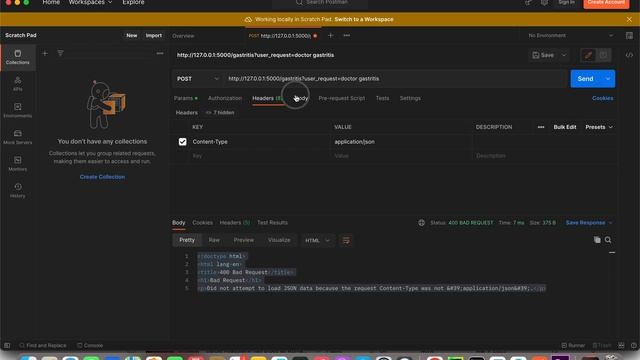Click the Create Collection link
The width and height of the screenshot is (640, 360).
(102, 177)
